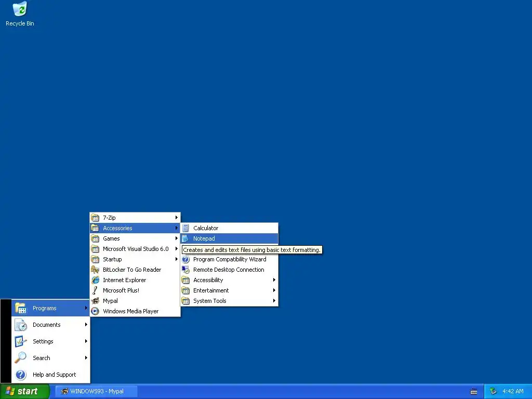Click the Accessories label text

(x=117, y=228)
